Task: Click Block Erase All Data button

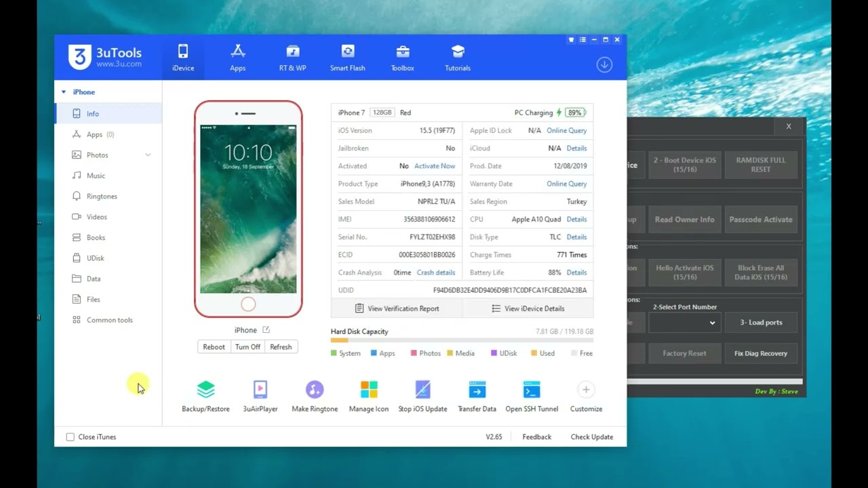Action: coord(761,272)
